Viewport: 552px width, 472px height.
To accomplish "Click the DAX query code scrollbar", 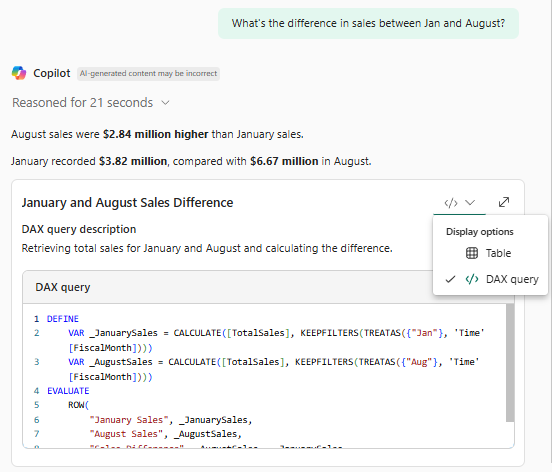I will pyautogui.click(x=510, y=363).
